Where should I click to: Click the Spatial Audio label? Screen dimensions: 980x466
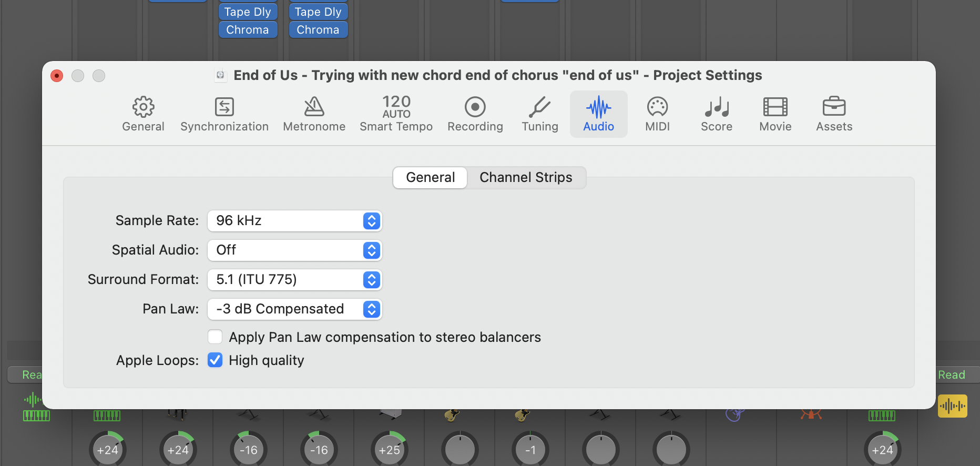(156, 250)
